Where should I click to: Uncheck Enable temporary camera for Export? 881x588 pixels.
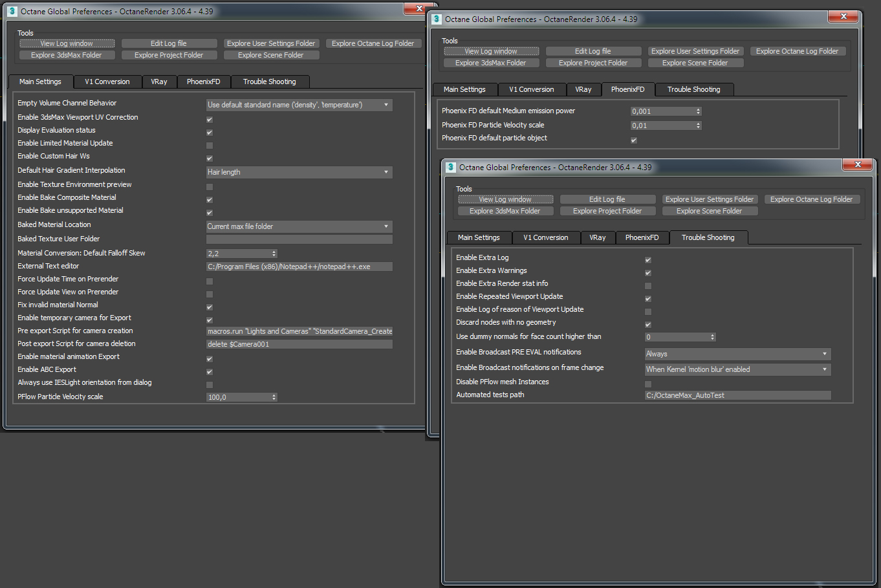tap(210, 320)
